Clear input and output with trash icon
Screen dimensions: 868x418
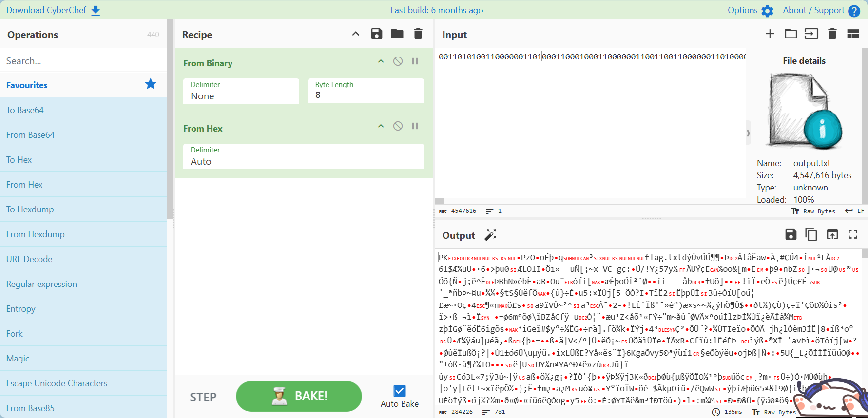point(832,34)
